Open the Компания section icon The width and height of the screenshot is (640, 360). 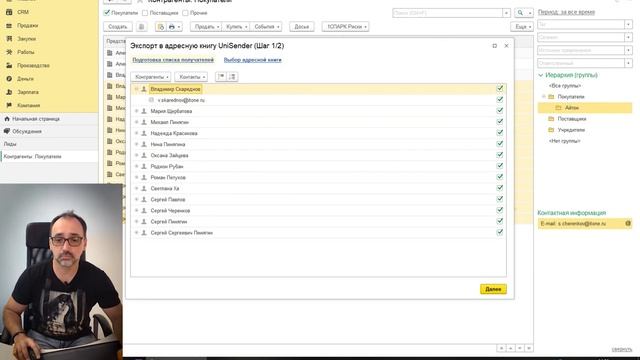(9, 105)
